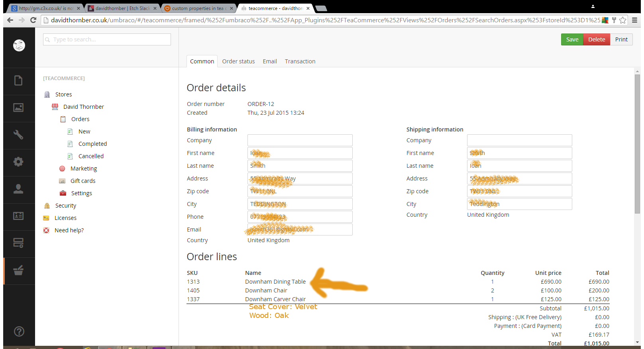Click the Type to search field
This screenshot has height=349, width=644.
[x=107, y=39]
